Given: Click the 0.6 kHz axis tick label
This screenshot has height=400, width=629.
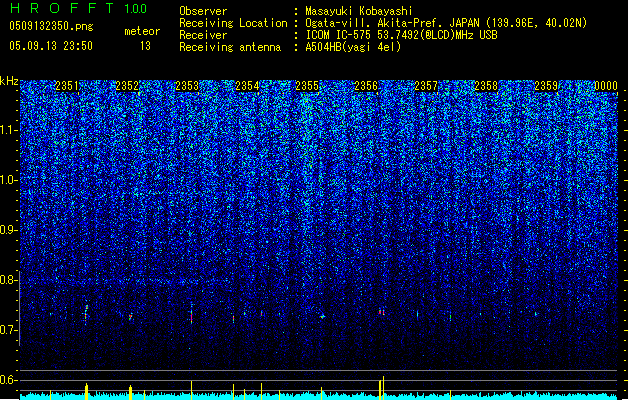Looking at the screenshot, I should [9, 380].
